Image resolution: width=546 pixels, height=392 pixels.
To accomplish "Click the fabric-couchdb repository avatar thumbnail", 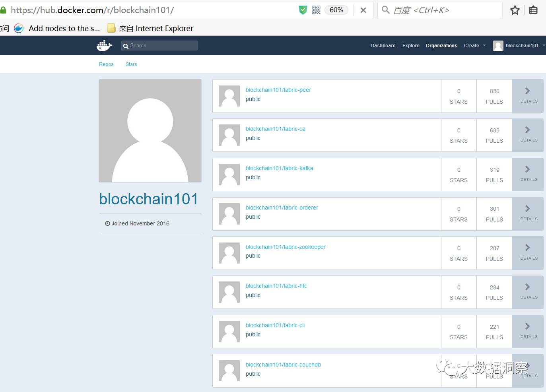I will 229,371.
